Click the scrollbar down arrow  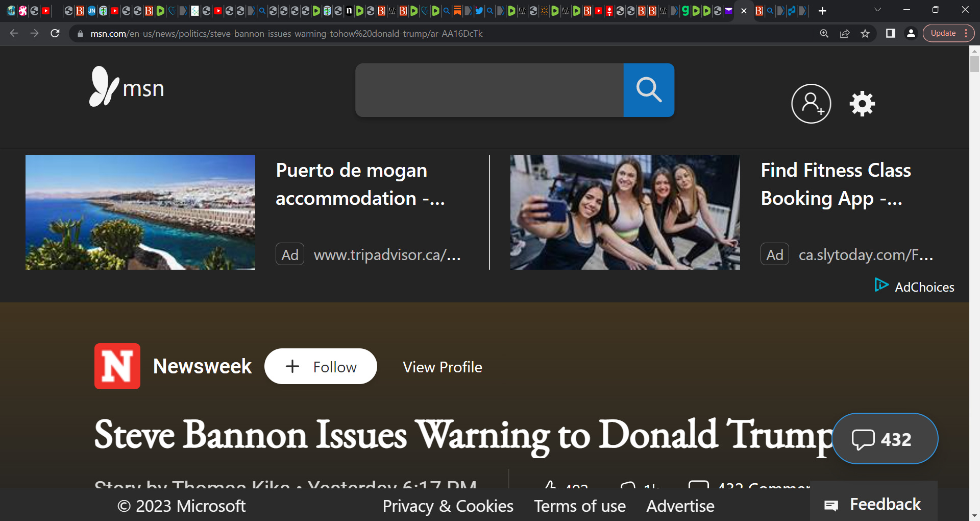click(974, 515)
